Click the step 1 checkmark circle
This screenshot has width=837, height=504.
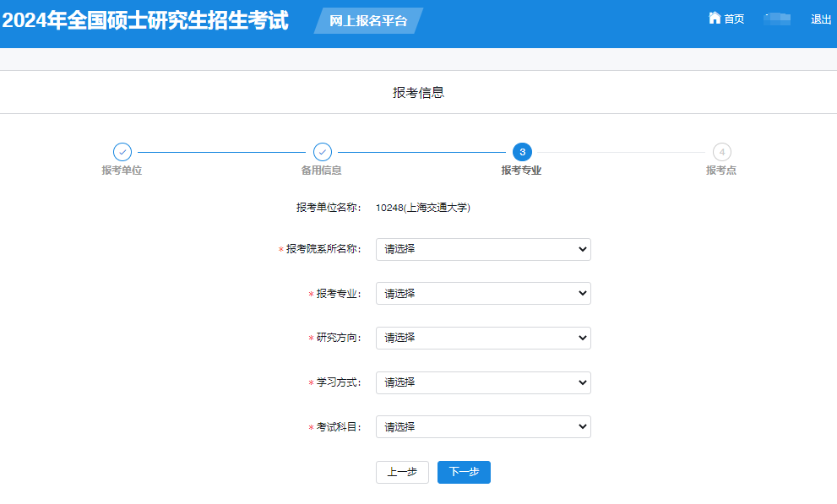pyautogui.click(x=122, y=152)
